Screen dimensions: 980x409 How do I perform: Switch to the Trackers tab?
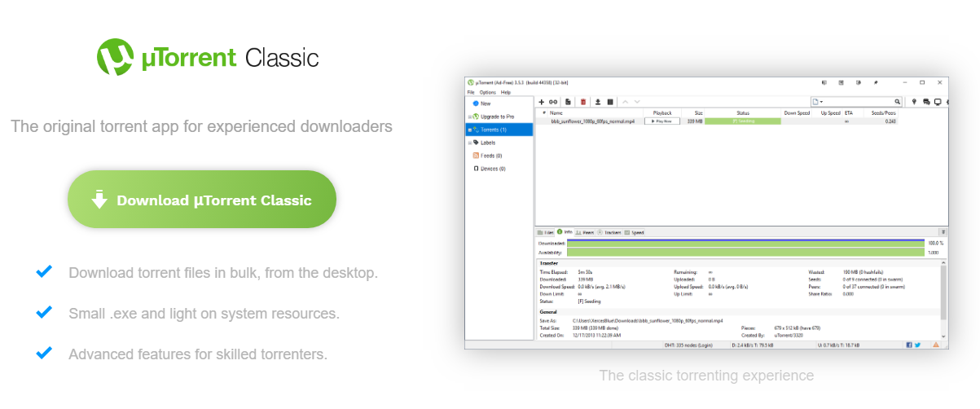coord(609,232)
